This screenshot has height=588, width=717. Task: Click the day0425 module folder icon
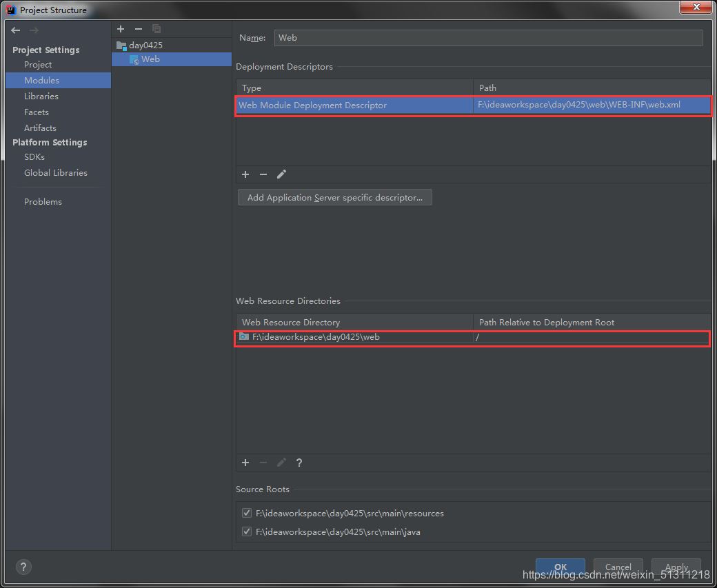pyautogui.click(x=121, y=45)
